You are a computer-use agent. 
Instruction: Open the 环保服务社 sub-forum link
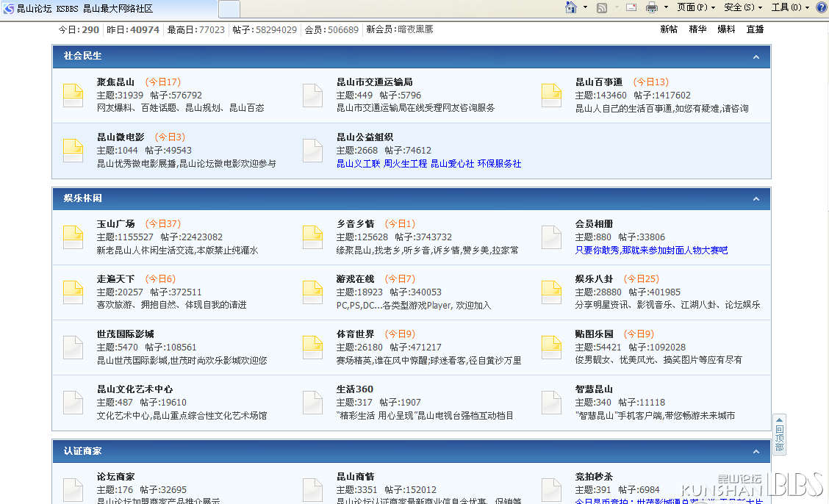pyautogui.click(x=499, y=164)
